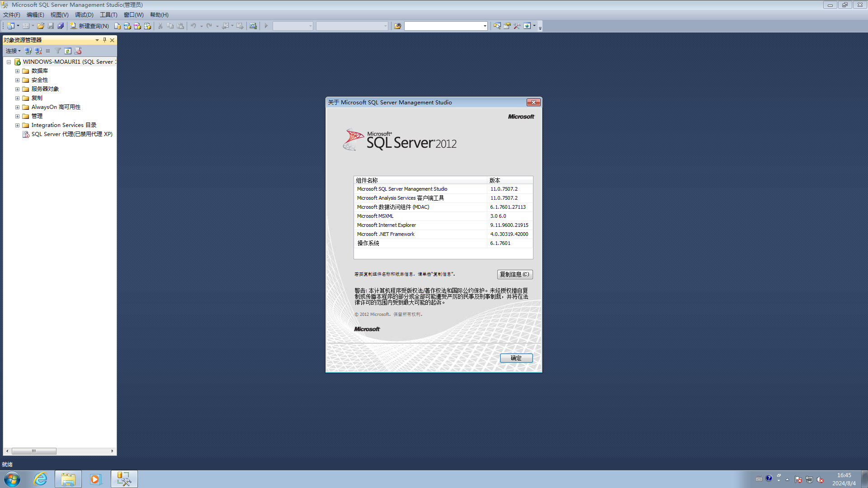Click the DMX query icon
Screen dimensions: 868x488
pos(137,26)
